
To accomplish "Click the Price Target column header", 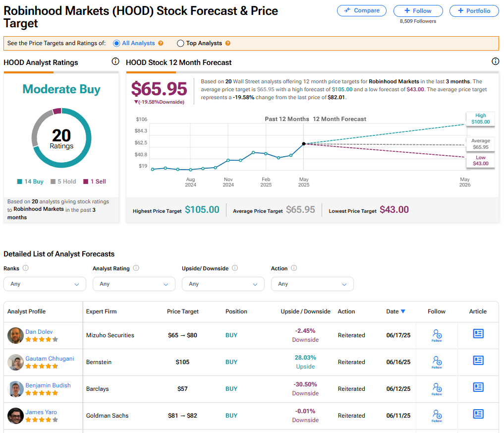I will [182, 311].
